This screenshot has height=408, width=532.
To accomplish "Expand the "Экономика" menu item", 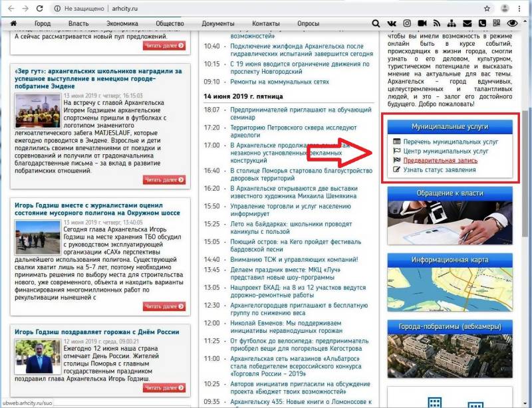I will point(122,24).
